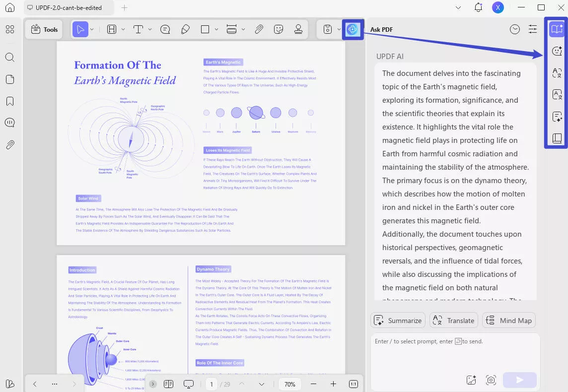Open the AI summarize mode icon

(557, 117)
